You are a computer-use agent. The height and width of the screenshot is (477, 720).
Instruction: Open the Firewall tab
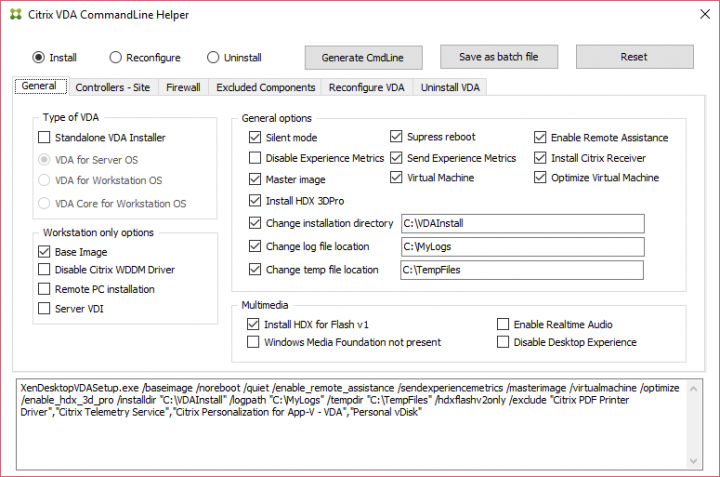pyautogui.click(x=183, y=88)
